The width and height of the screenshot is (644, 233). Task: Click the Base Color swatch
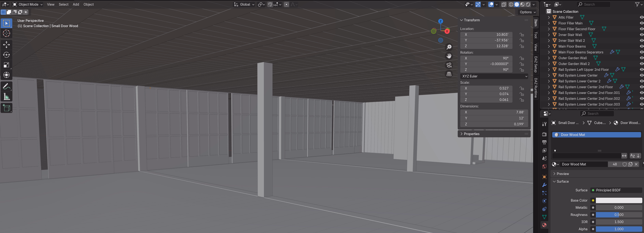point(619,200)
